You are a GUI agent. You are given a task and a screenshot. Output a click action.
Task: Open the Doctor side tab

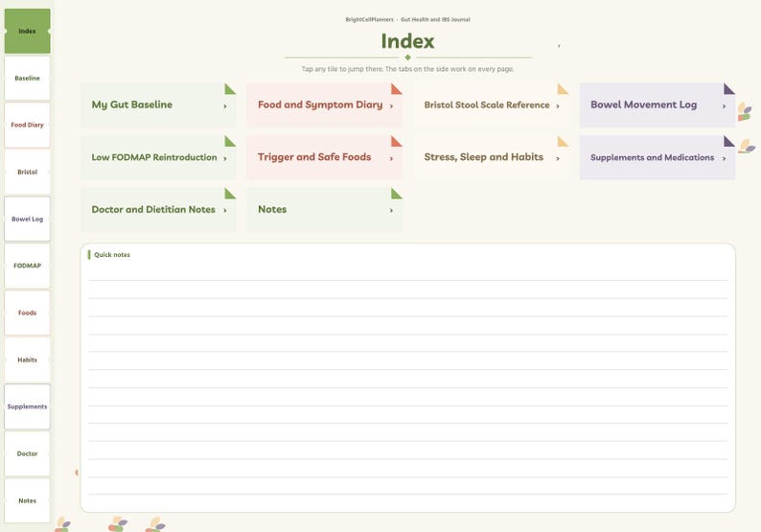pyautogui.click(x=27, y=453)
